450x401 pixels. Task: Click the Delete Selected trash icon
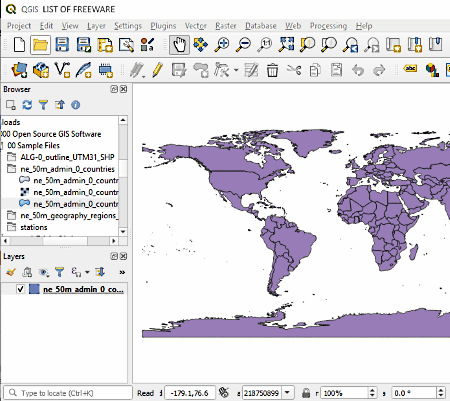(272, 70)
